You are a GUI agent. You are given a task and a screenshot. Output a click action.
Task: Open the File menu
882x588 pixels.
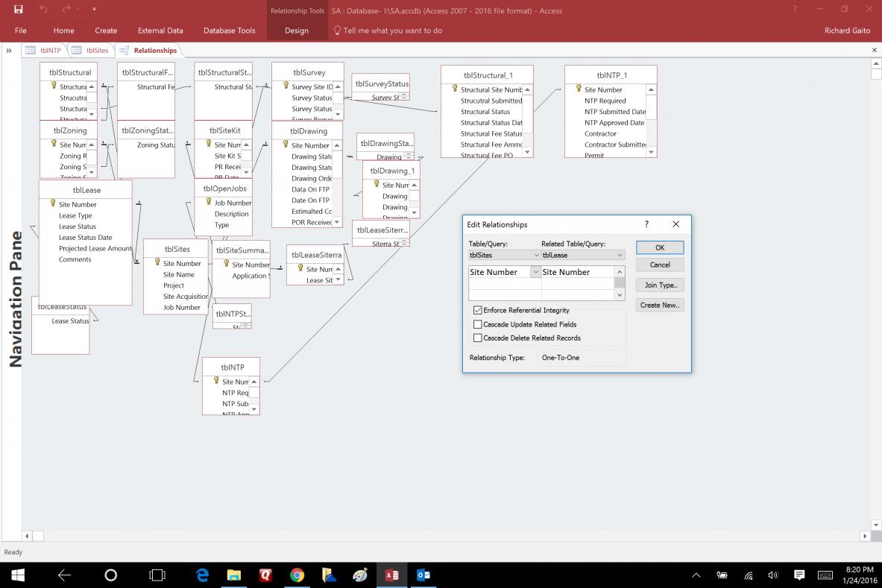point(20,31)
